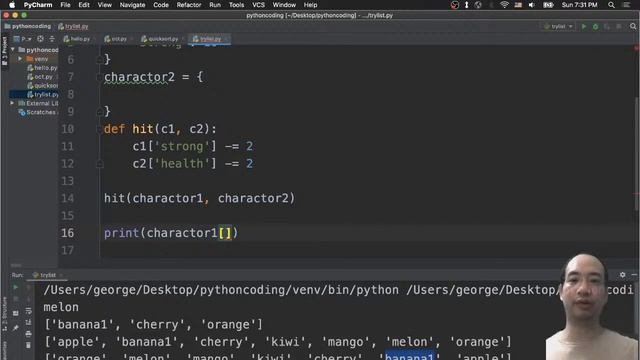Click the volume icon in the menu bar
The width and height of the screenshot is (640, 360).
pos(531,5)
